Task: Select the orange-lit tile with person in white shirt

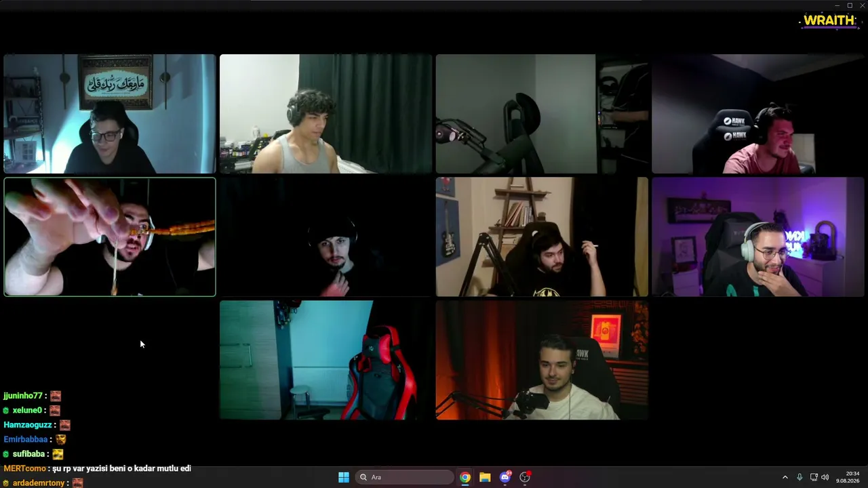Action: [542, 360]
